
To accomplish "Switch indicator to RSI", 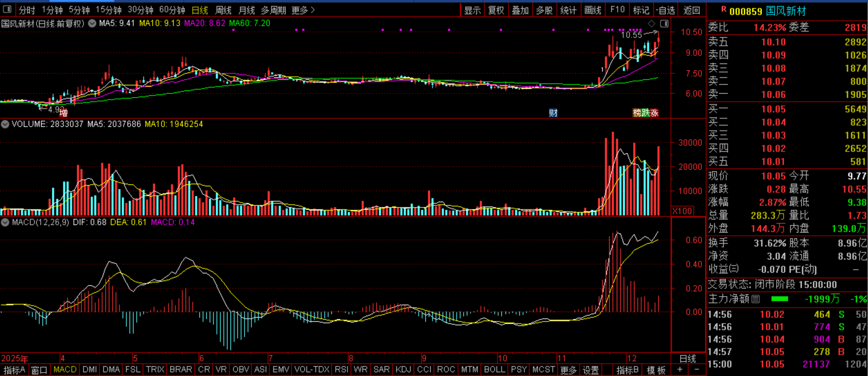I will point(341,370).
